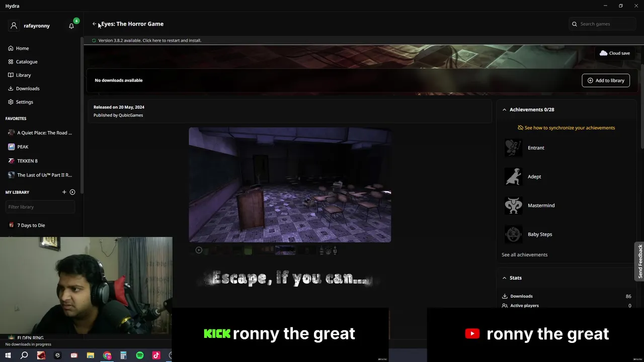Open Spotify from the taskbar
This screenshot has width=644, height=362.
140,355
